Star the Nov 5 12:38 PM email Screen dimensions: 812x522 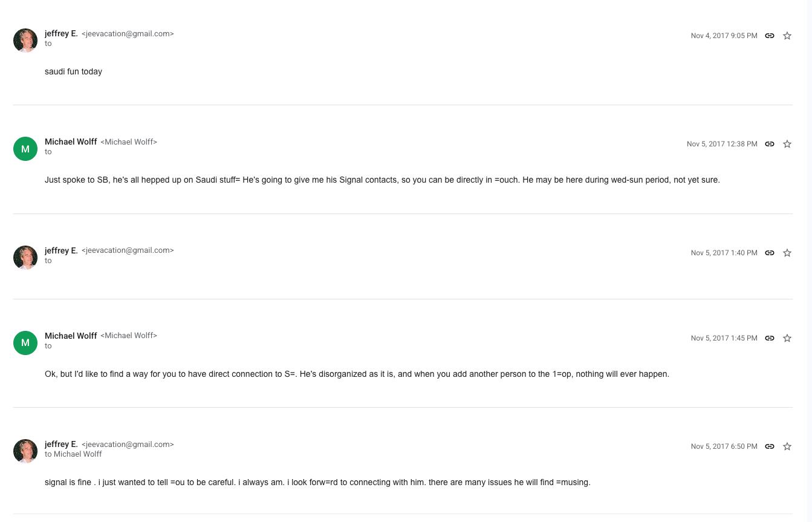click(x=787, y=144)
